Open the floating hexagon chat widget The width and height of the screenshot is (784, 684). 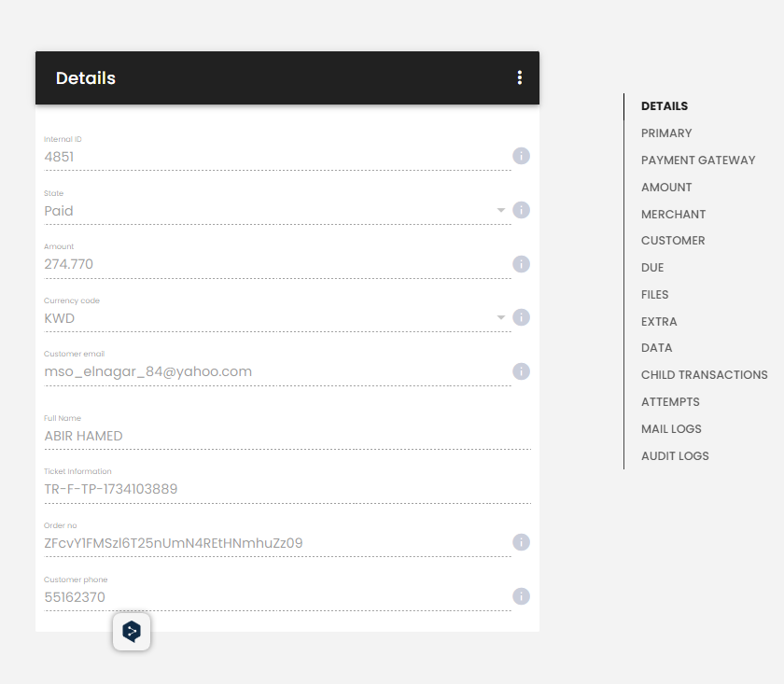[x=132, y=632]
